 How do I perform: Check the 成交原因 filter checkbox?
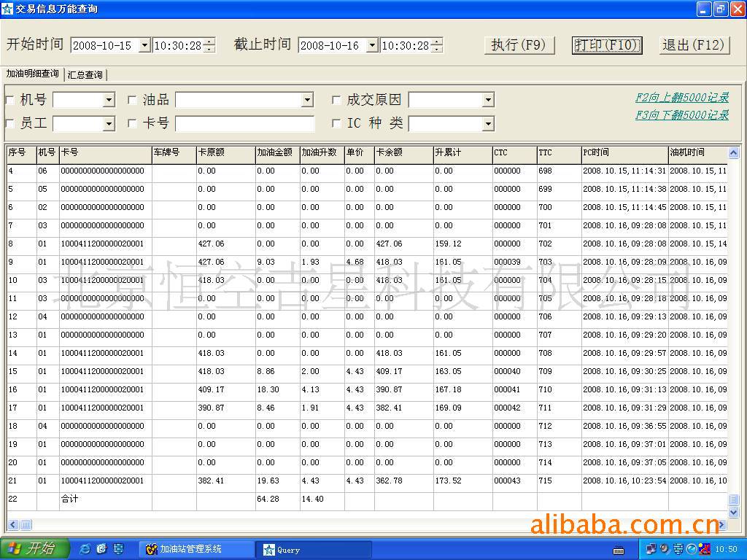tap(336, 101)
